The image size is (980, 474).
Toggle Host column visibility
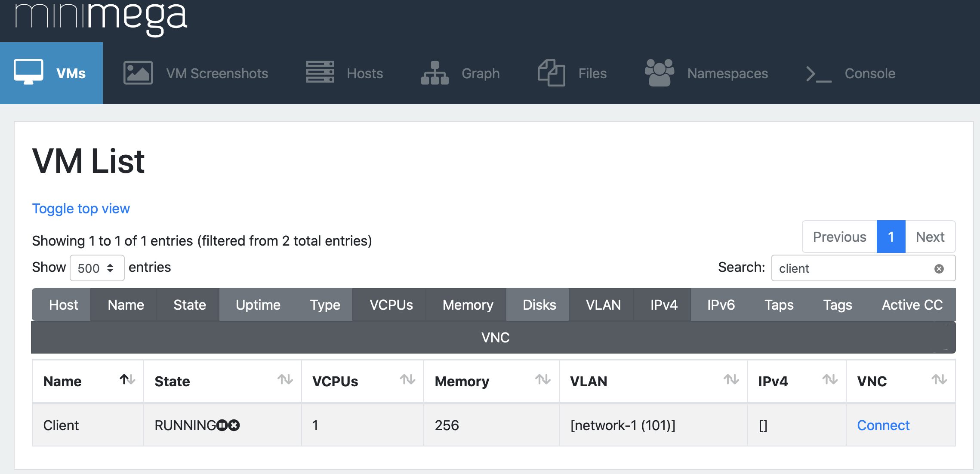pyautogui.click(x=61, y=305)
